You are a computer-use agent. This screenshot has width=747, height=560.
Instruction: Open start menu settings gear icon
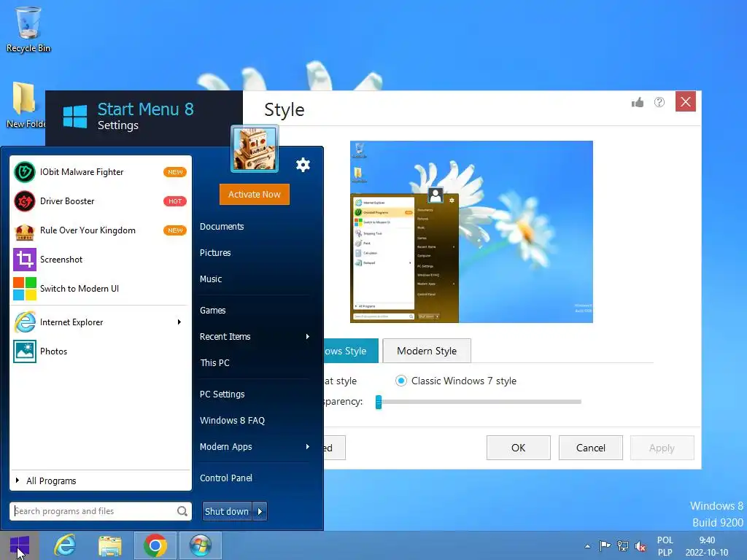pyautogui.click(x=303, y=166)
